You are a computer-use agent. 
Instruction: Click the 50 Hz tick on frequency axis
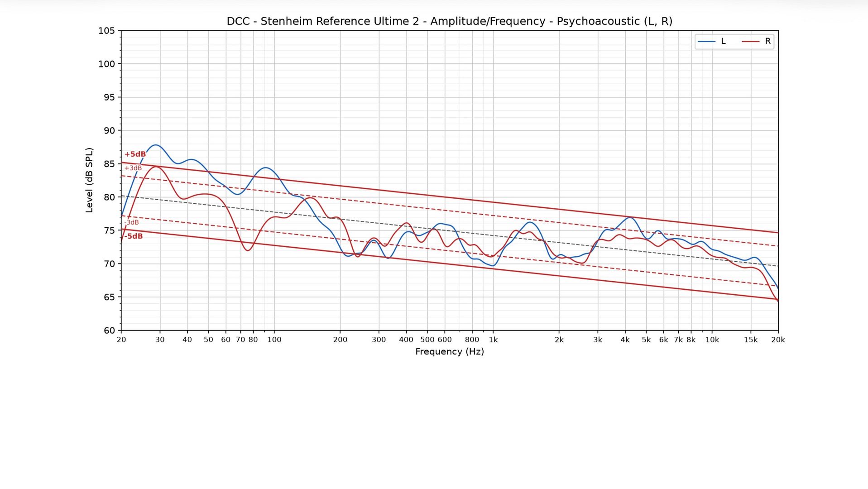208,340
